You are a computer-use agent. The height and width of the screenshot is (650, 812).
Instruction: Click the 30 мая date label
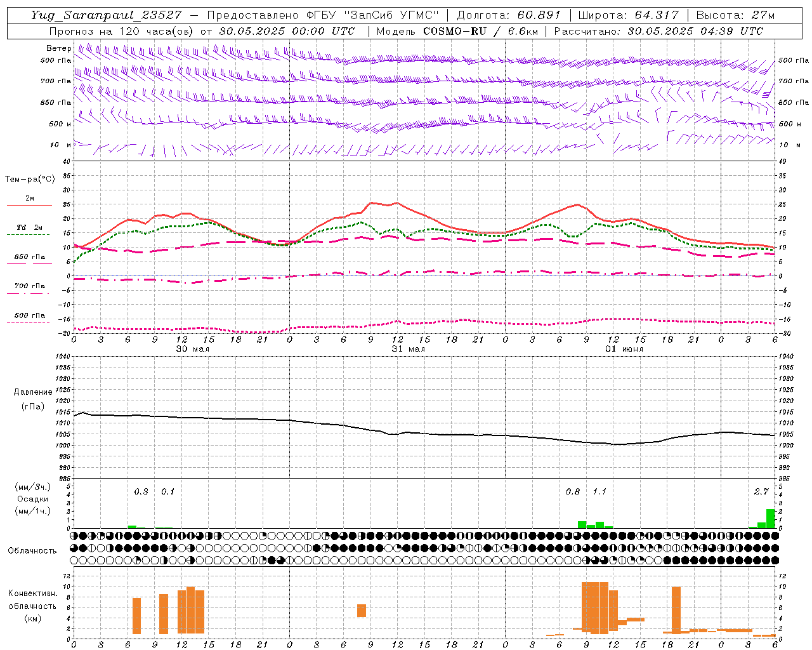point(192,349)
